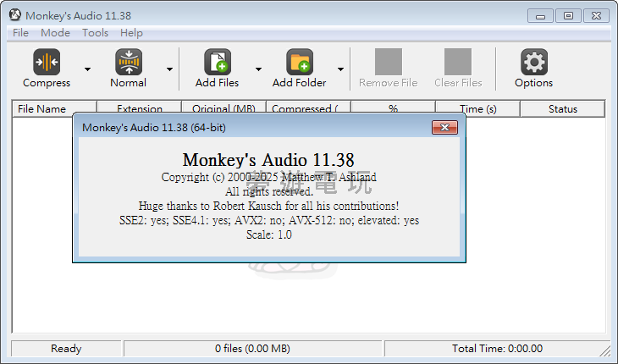The image size is (618, 364).
Task: Click the Add Folder icon
Action: [x=299, y=62]
